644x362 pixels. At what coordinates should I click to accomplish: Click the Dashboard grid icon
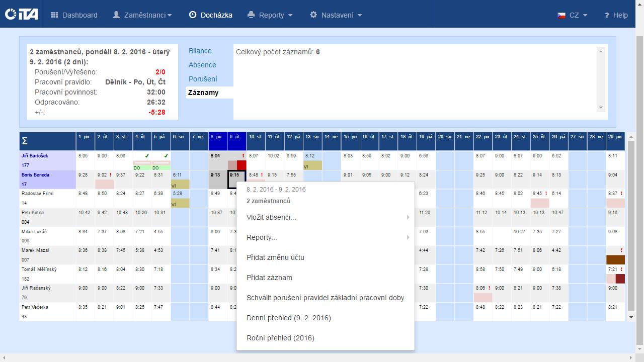pyautogui.click(x=54, y=15)
